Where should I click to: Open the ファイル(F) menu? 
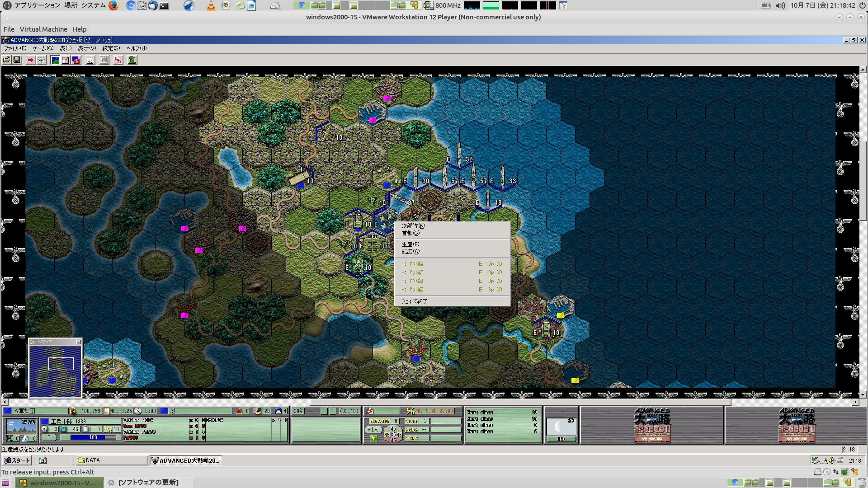pos(15,48)
